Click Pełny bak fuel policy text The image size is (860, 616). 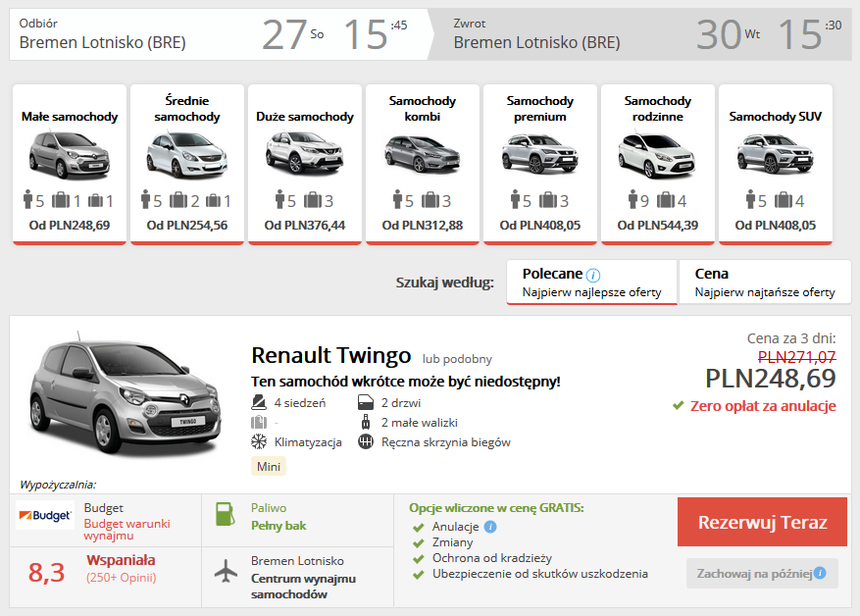[278, 526]
